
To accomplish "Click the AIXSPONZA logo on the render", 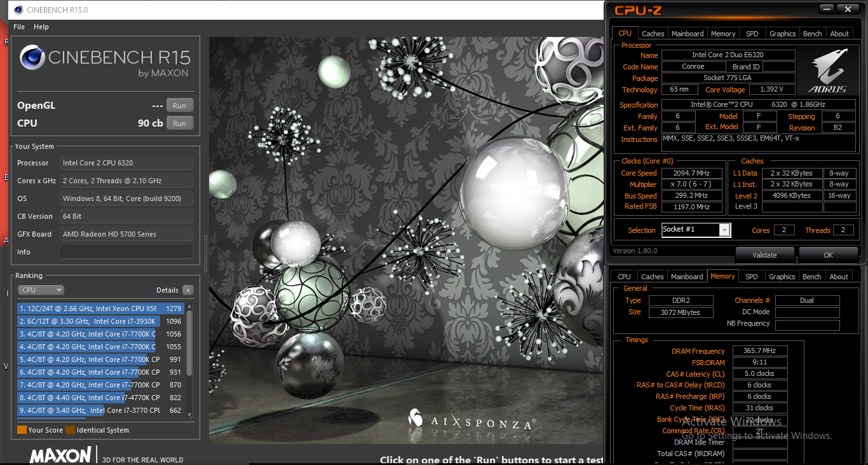I will pos(472,420).
